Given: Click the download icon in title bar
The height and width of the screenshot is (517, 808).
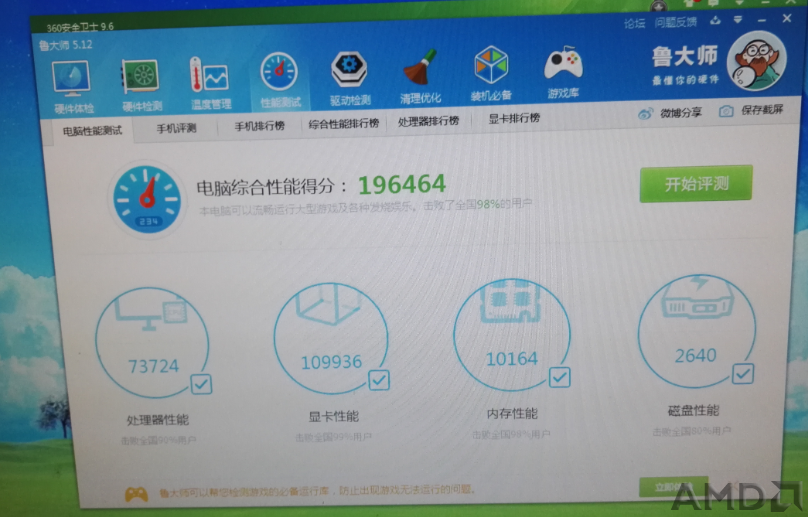Looking at the screenshot, I should click(x=715, y=21).
